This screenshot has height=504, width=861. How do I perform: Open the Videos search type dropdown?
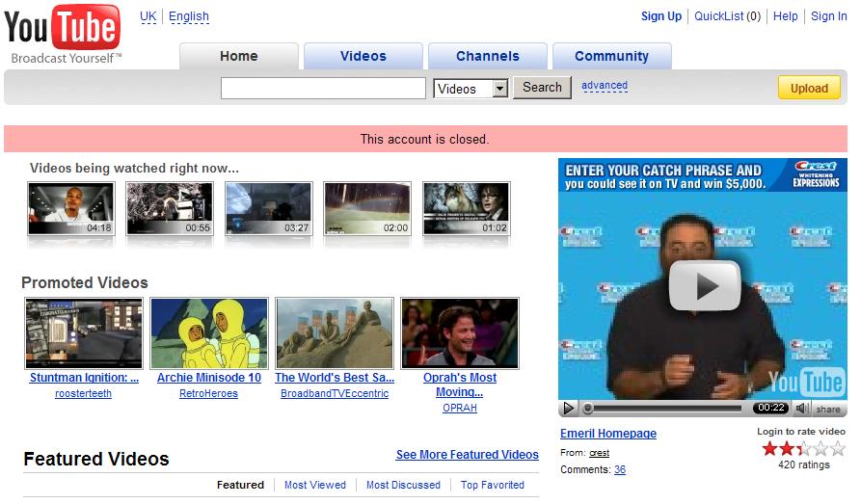tap(471, 89)
